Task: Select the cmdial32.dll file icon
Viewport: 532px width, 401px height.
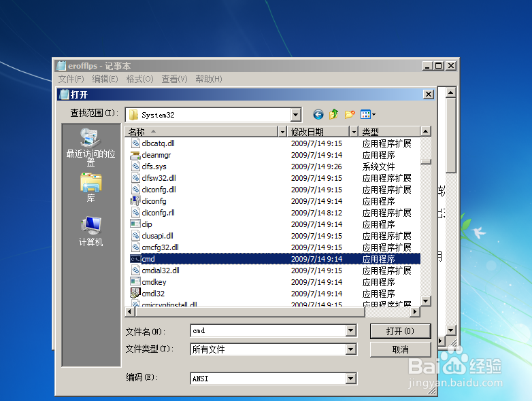Action: click(135, 270)
